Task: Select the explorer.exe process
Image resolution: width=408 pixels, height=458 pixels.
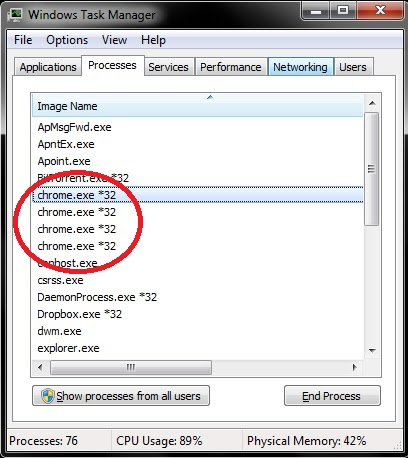Action: click(x=198, y=348)
